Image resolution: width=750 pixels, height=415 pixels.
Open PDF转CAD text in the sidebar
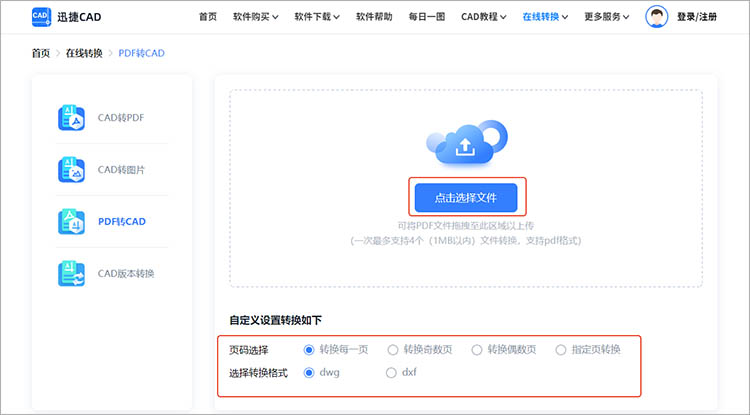(x=121, y=222)
